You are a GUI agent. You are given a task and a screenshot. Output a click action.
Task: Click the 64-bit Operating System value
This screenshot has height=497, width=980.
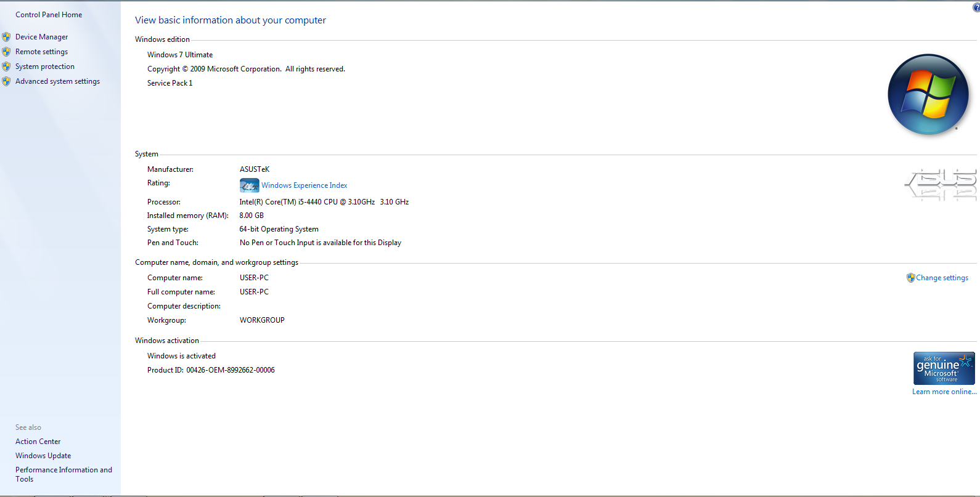pyautogui.click(x=279, y=229)
